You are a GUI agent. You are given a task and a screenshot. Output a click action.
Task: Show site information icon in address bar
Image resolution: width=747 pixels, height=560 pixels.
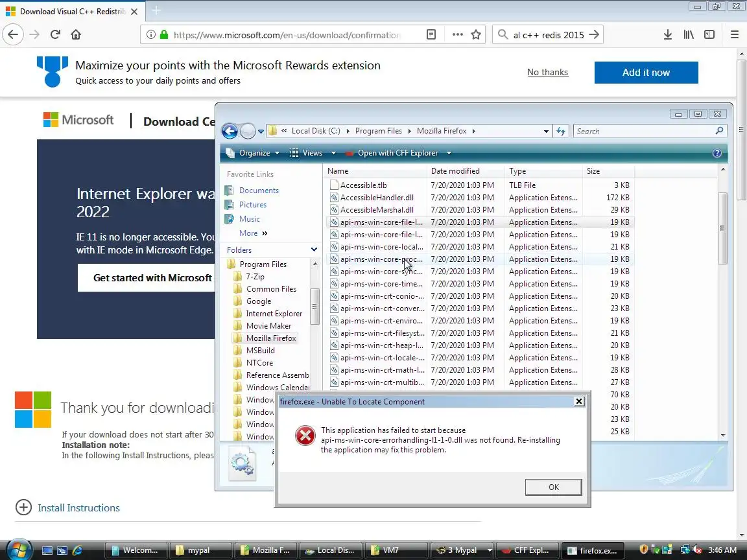pos(150,34)
